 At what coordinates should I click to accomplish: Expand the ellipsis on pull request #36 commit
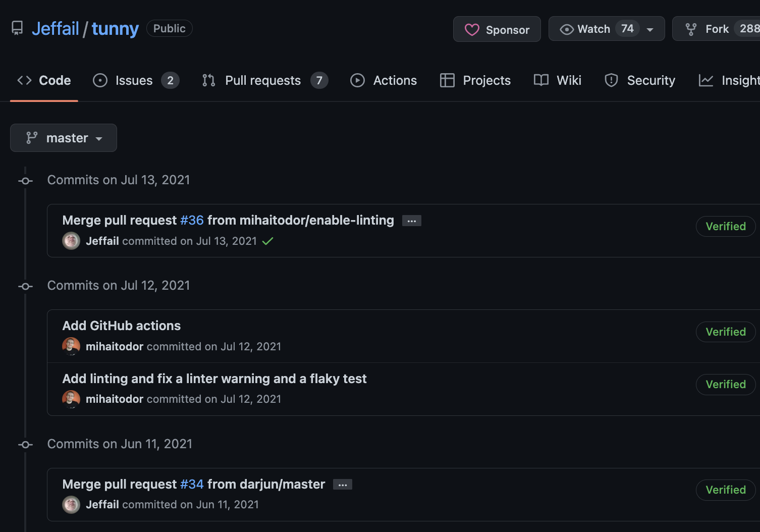click(412, 221)
